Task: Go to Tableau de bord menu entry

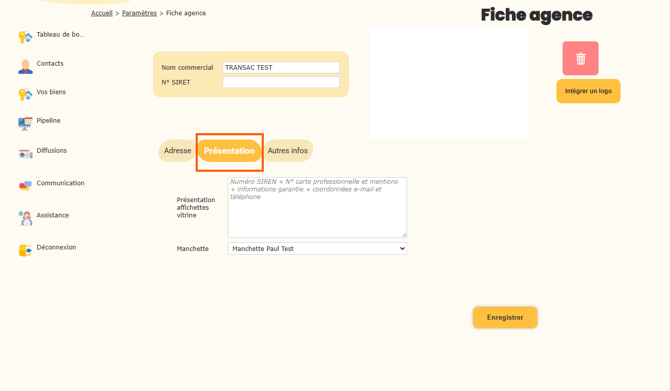Action: pyautogui.click(x=60, y=35)
